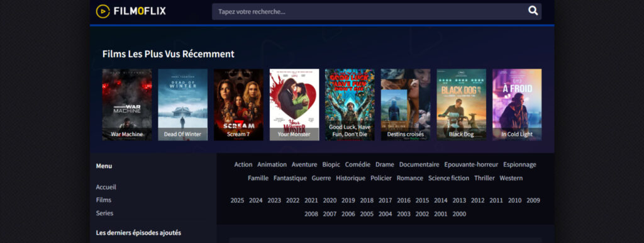
Task: Select the Drame genre
Action: (385, 164)
